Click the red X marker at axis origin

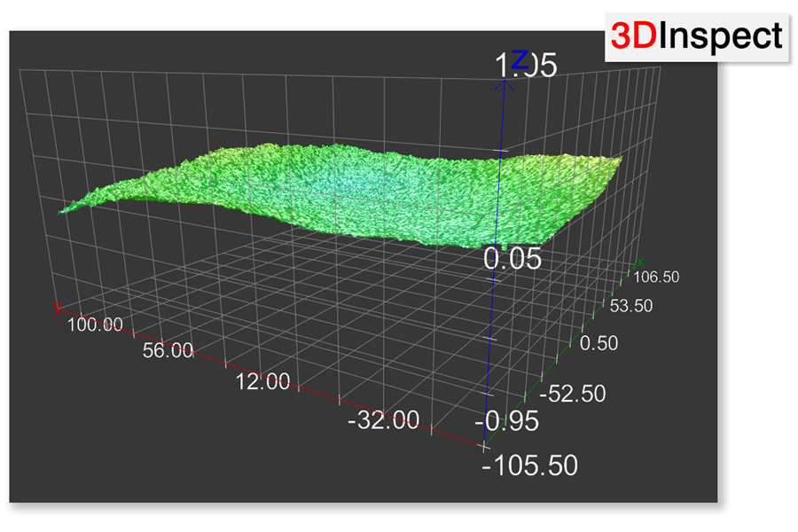(x=56, y=309)
